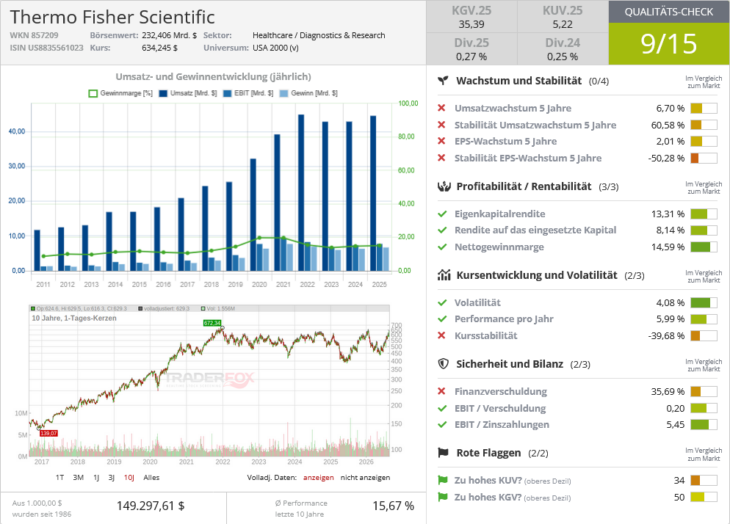Click the USA 2000 (v) universe text
The width and height of the screenshot is (730, 524).
point(276,47)
